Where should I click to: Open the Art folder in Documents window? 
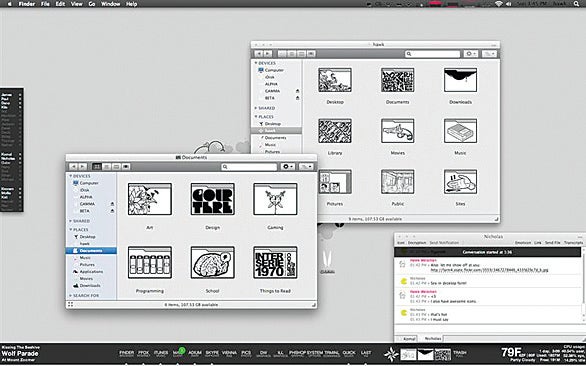coord(149,199)
